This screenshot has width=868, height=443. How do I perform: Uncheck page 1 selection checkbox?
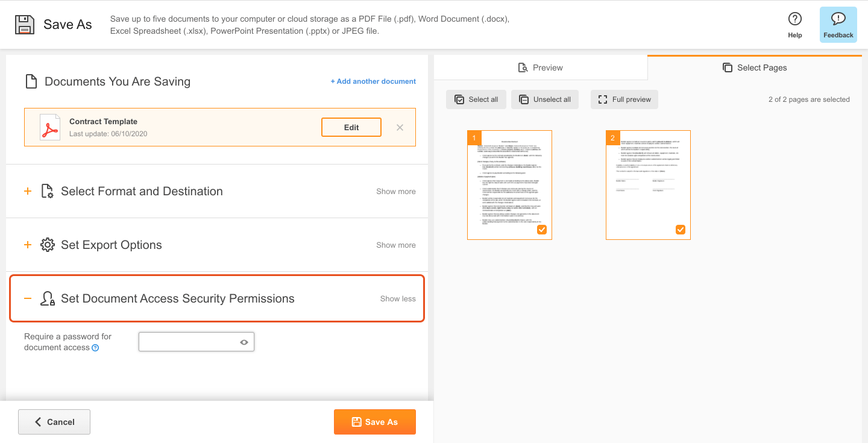point(542,230)
